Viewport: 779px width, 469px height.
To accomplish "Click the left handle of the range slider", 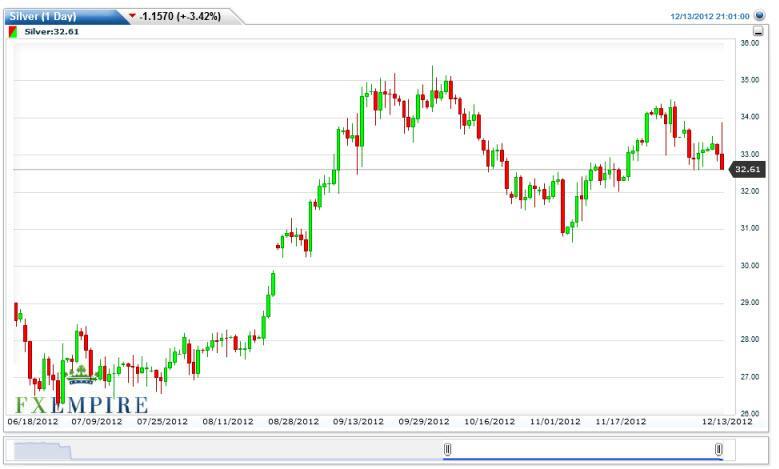I will point(448,450).
